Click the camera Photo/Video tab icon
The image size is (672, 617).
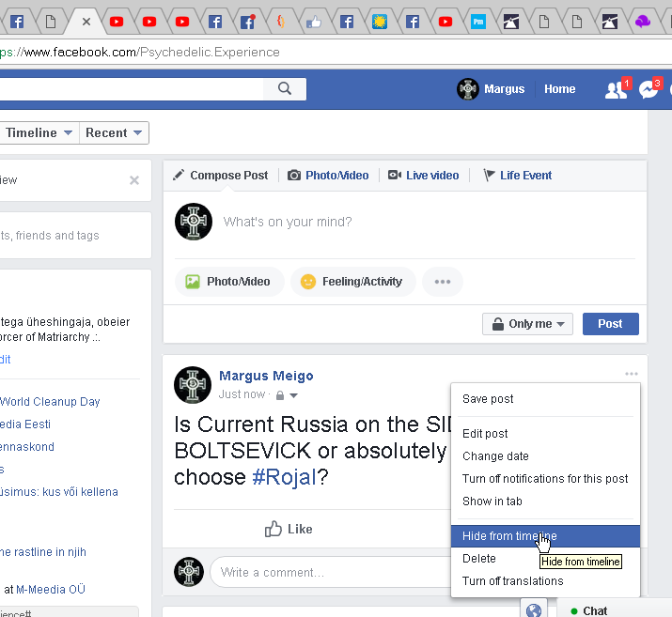click(x=293, y=175)
